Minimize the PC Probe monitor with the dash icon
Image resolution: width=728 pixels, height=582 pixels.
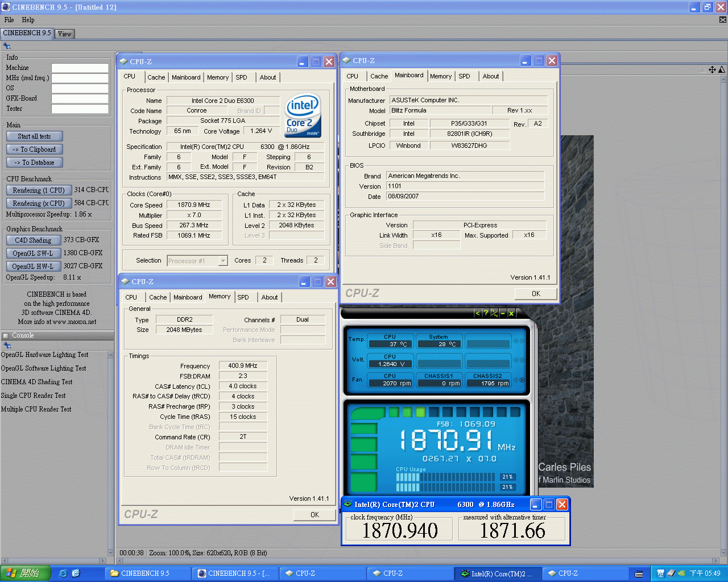tap(503, 313)
